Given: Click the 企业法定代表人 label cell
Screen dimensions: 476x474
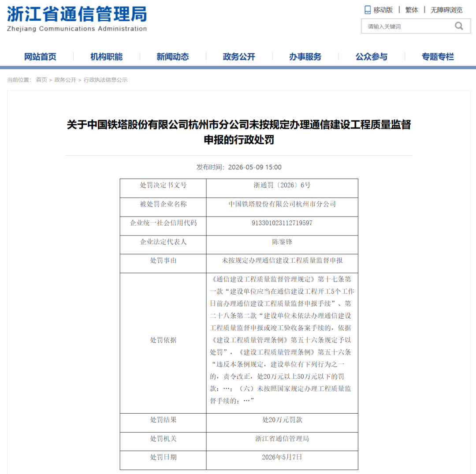Looking at the screenshot, I should (163, 245).
